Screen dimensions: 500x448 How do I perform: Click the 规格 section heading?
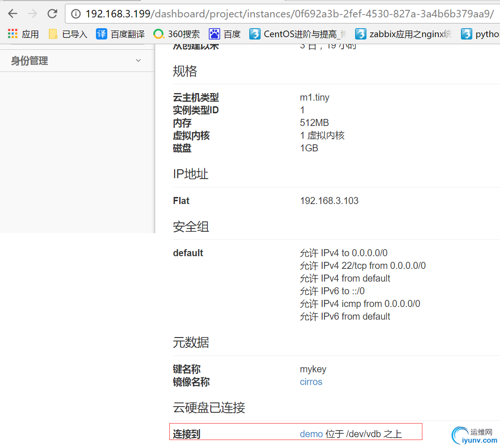[185, 71]
